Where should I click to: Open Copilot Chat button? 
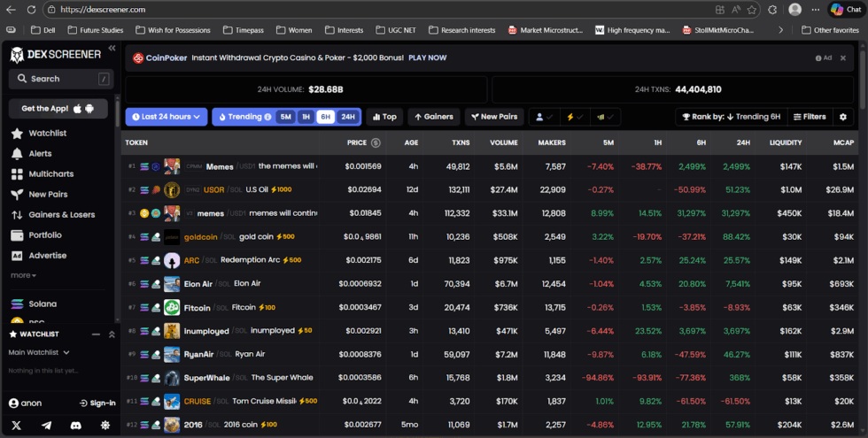click(x=846, y=10)
